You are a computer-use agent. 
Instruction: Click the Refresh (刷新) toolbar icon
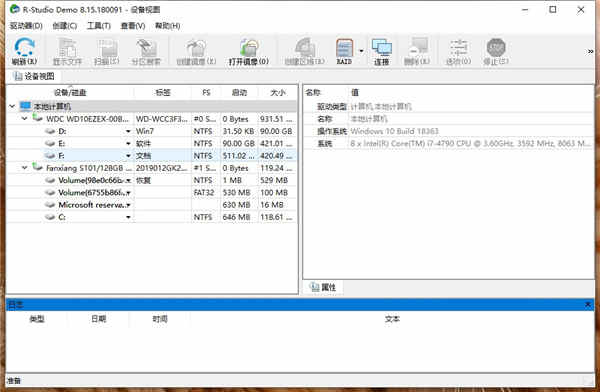pyautogui.click(x=24, y=47)
